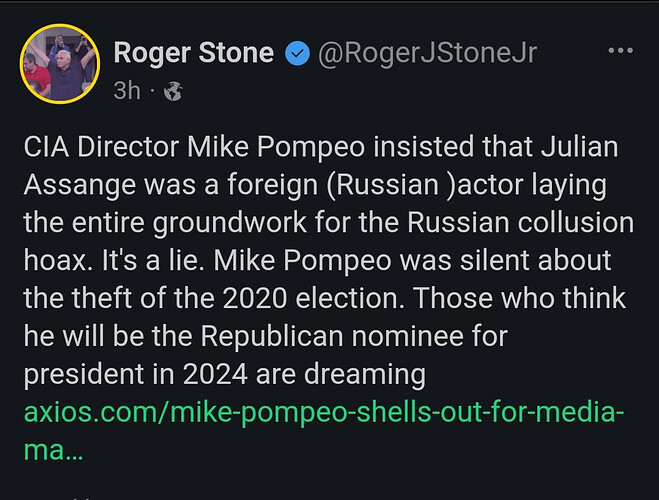Click the globe public visibility icon
The height and width of the screenshot is (500, 659).
pos(173,91)
